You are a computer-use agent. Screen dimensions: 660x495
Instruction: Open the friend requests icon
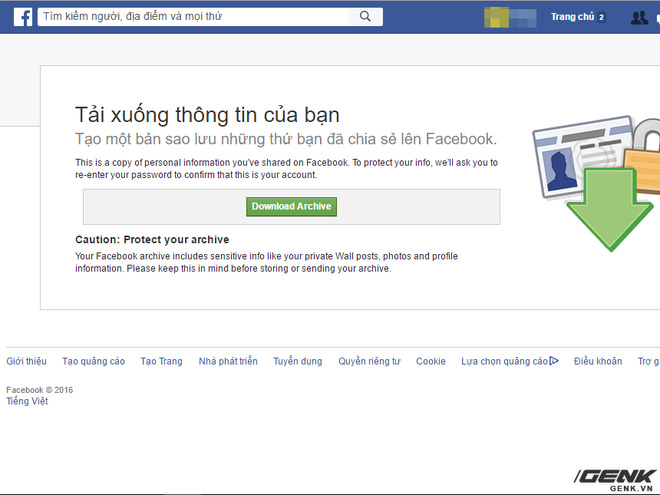[639, 17]
